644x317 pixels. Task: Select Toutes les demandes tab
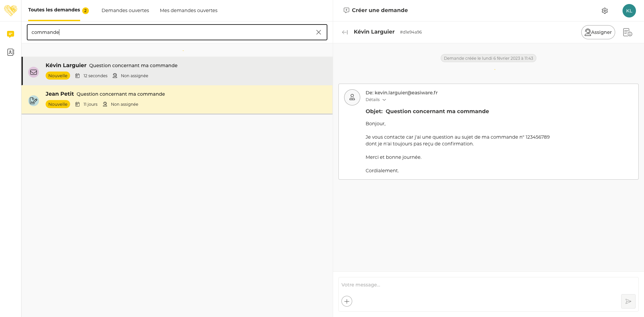[54, 10]
